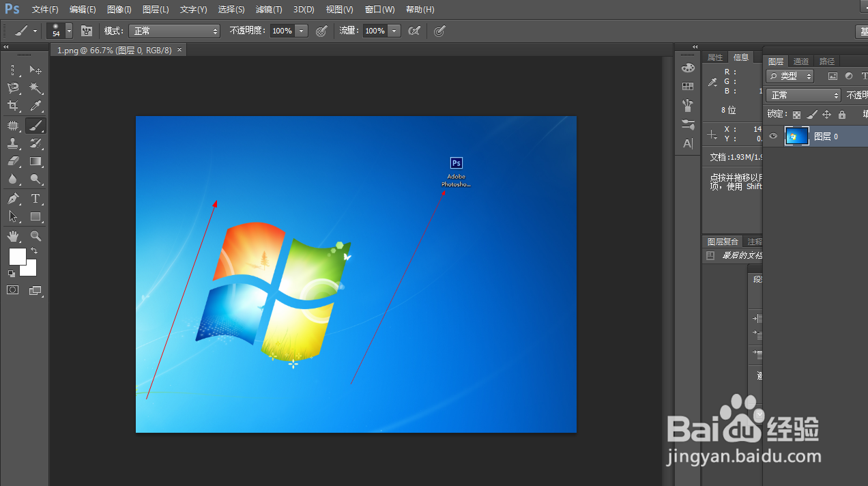Change the screen mode
This screenshot has height=486, width=868.
35,290
